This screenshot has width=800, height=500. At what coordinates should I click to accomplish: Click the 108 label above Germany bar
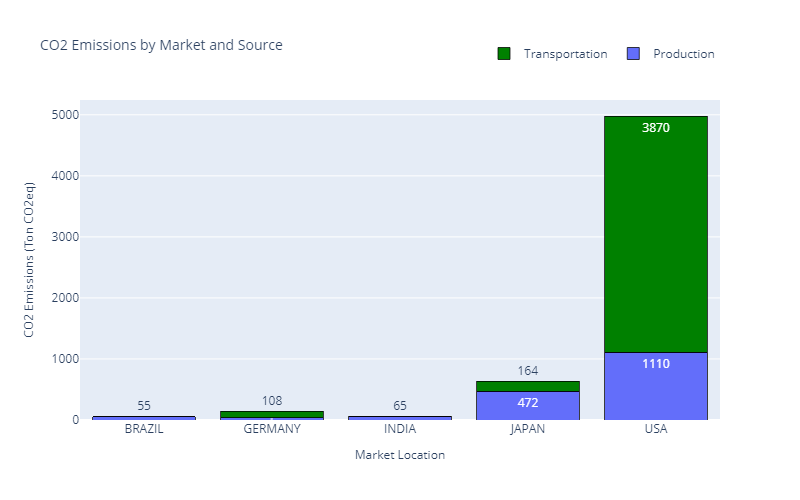(272, 401)
